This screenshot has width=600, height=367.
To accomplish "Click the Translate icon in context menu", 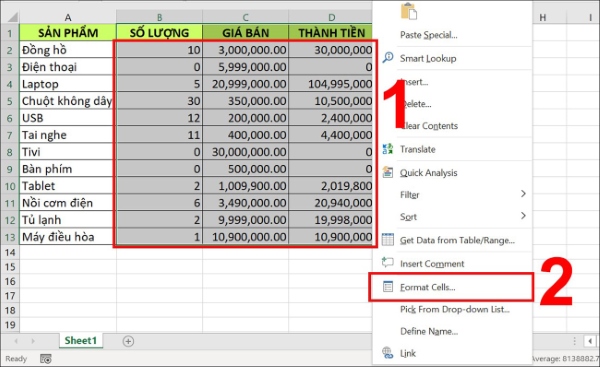I will [x=388, y=149].
